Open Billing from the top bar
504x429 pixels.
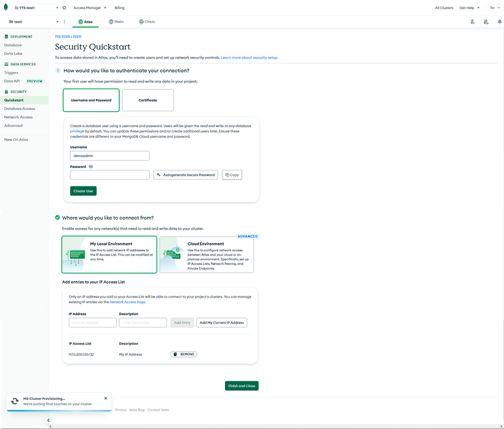coord(120,8)
